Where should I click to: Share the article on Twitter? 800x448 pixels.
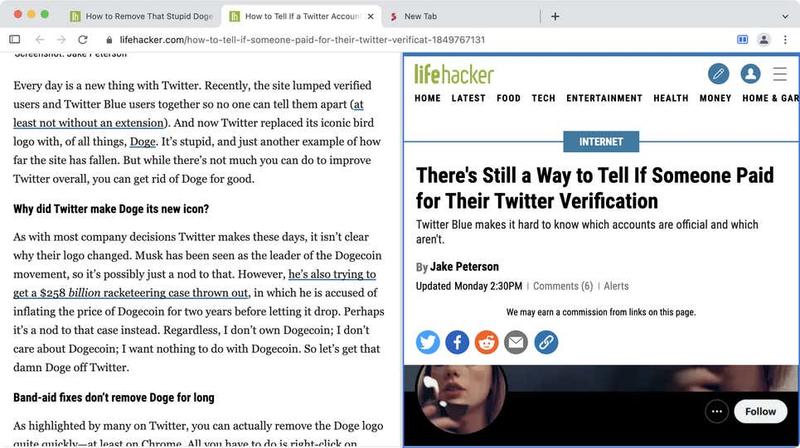[x=428, y=343]
